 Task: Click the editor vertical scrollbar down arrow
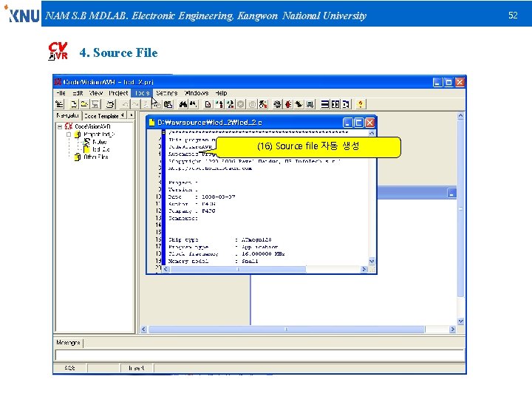pos(372,262)
